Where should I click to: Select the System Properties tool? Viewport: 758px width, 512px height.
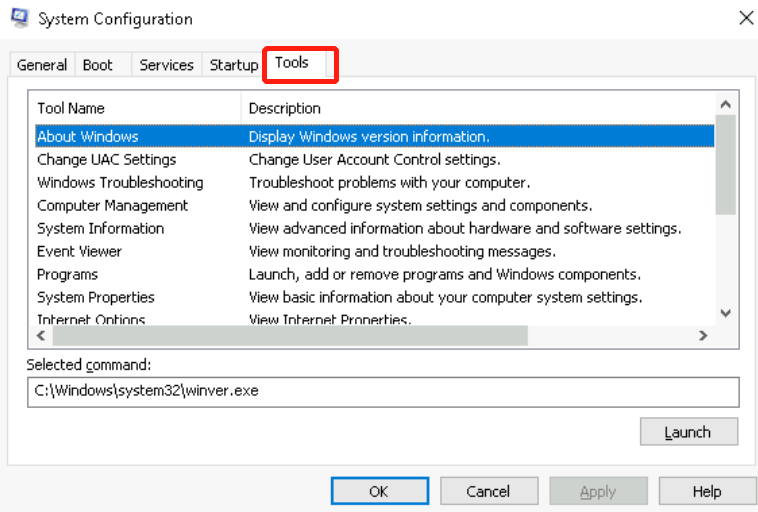[x=96, y=297]
